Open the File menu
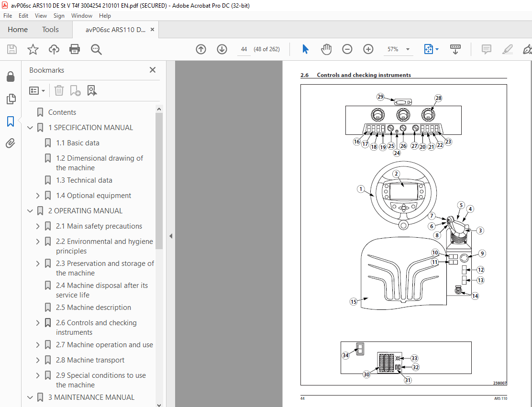 point(8,16)
